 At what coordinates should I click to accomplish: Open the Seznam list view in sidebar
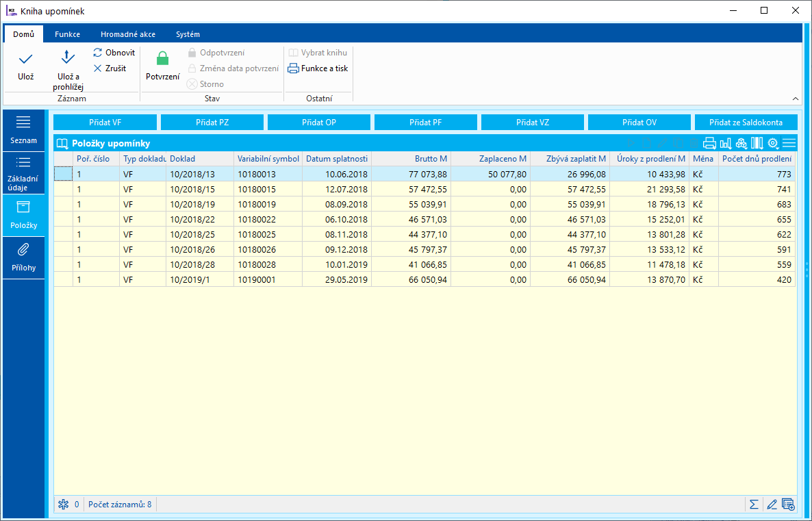(23, 129)
